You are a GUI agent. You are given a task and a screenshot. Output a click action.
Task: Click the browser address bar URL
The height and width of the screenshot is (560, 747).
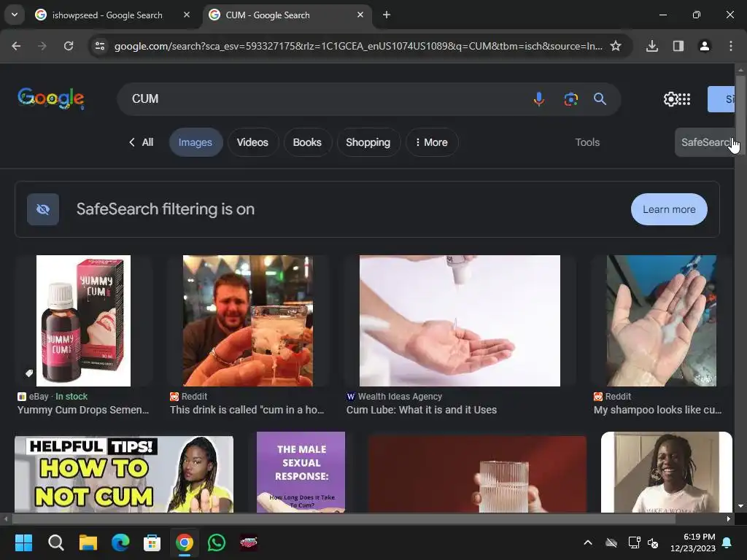(357, 46)
